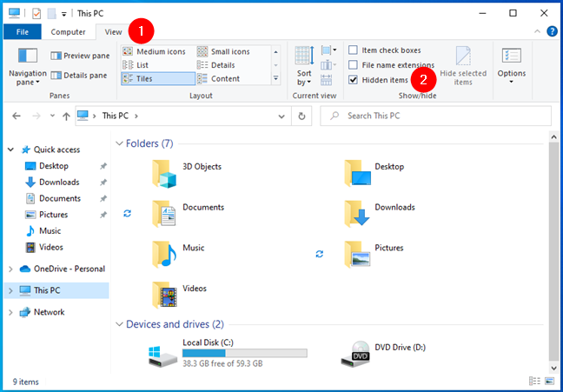Screen dimensions: 563x392
Task: Select the Downloads folder tile
Action: click(x=380, y=214)
